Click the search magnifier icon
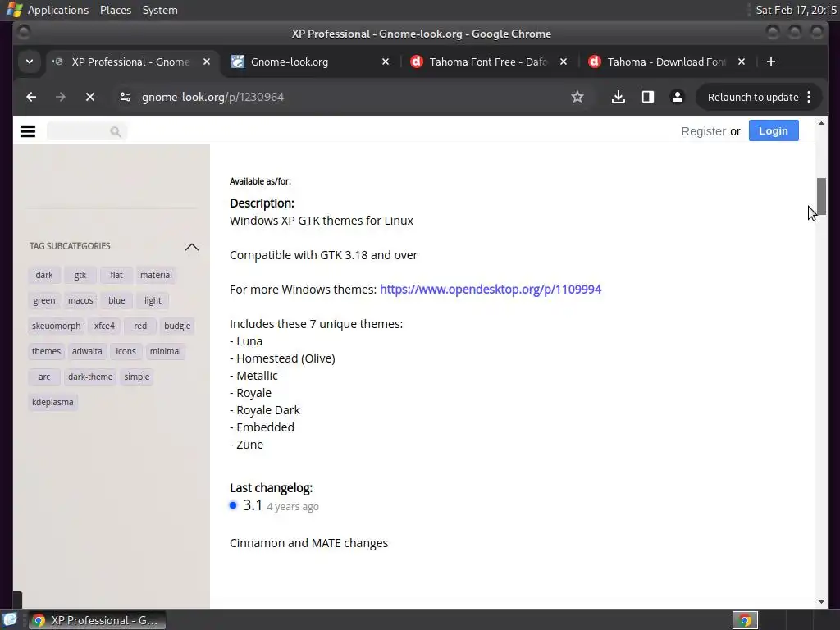Screen dimensions: 840x630 click(x=115, y=131)
